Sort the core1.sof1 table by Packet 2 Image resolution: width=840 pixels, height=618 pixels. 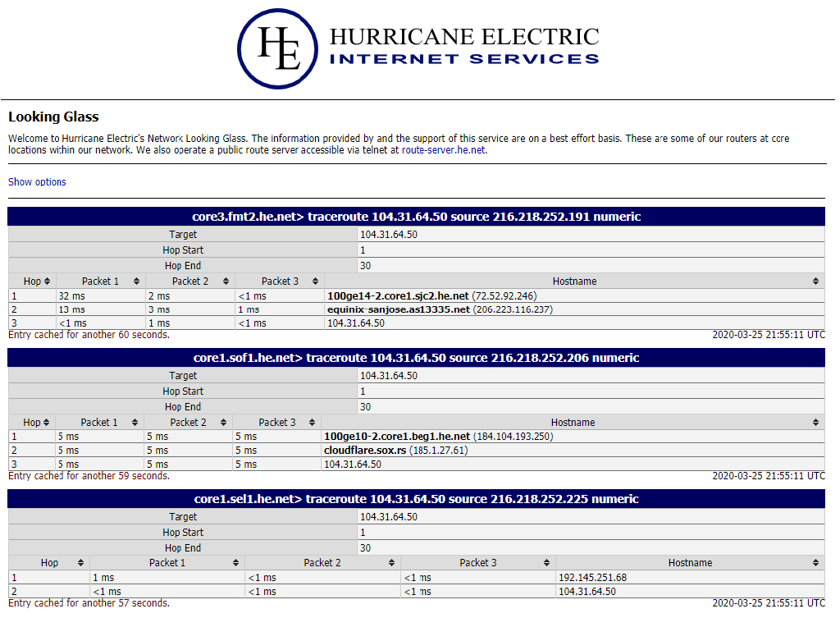pos(188,423)
